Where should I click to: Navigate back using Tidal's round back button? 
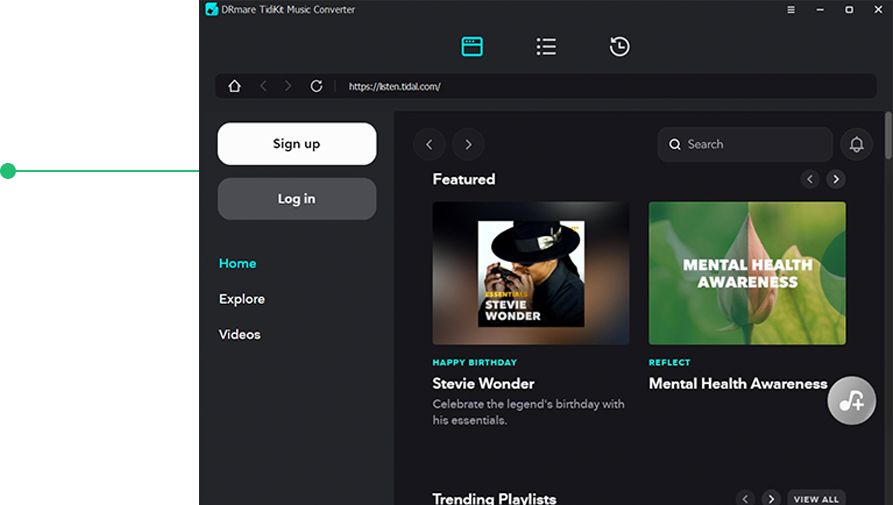point(429,144)
